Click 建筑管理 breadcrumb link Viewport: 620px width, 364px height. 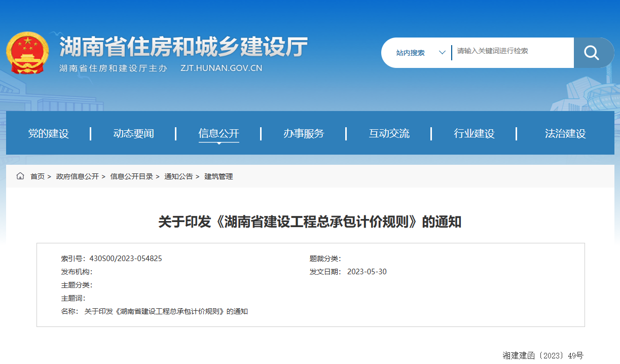coord(218,176)
